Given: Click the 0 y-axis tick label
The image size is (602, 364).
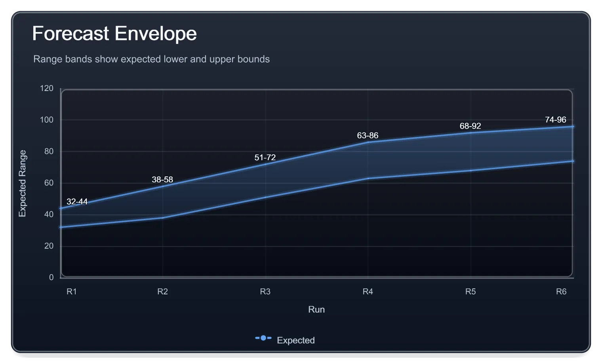Looking at the screenshot, I should (51, 277).
